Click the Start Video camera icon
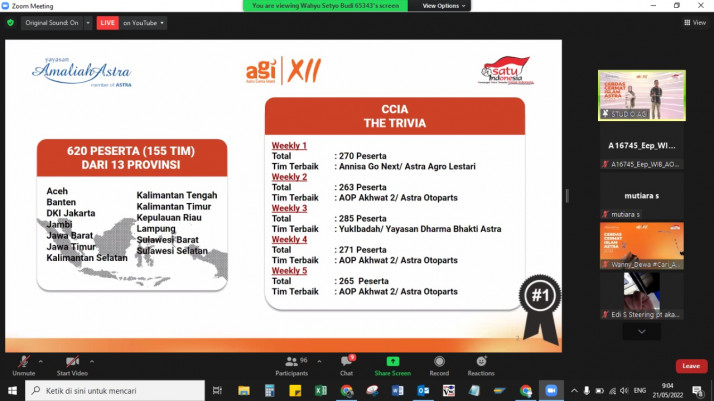Image resolution: width=714 pixels, height=401 pixels. (72, 362)
